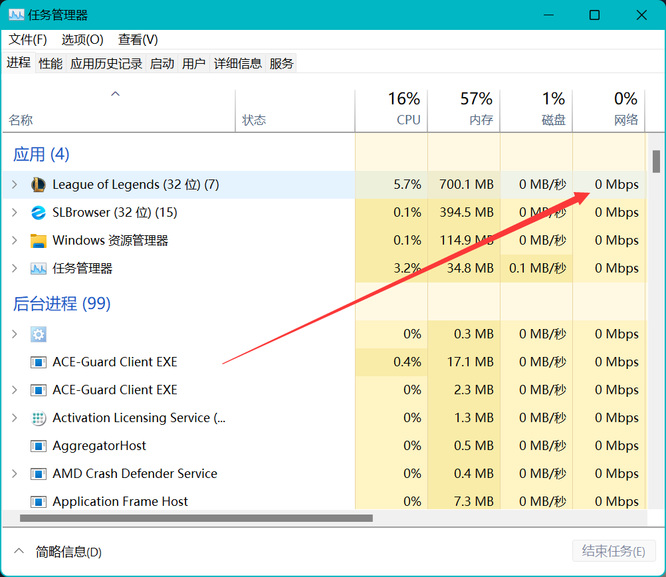Click the vertical scrollbar thumb
The width and height of the screenshot is (666, 577).
point(656,161)
